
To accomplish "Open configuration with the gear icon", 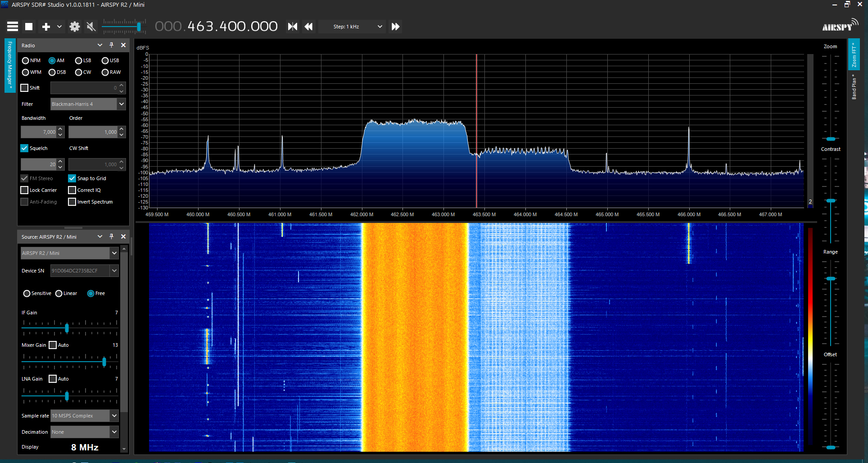I will 75,27.
